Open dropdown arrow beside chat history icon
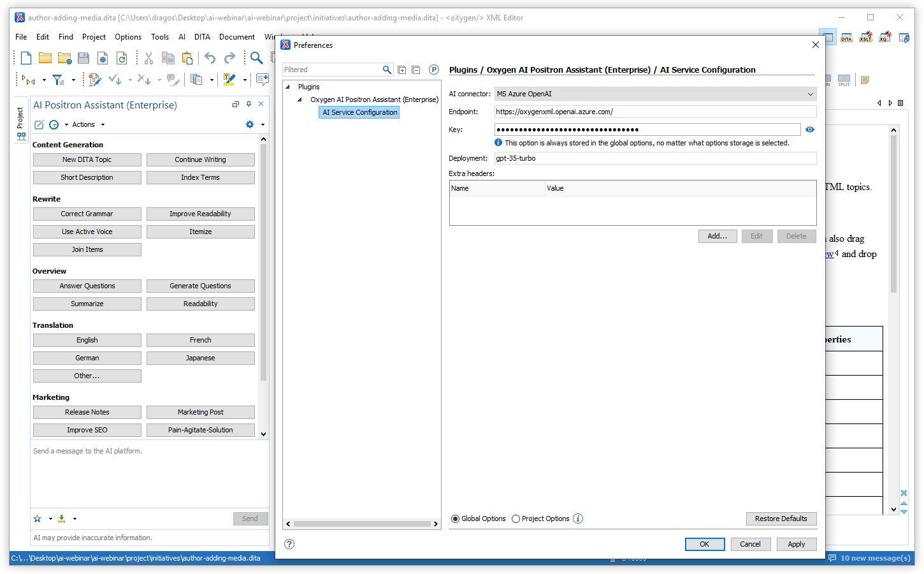 [66, 125]
